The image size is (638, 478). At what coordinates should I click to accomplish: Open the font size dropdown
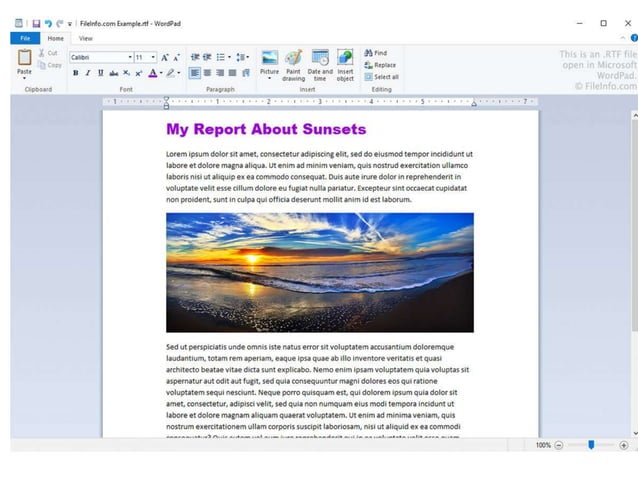[x=153, y=57]
